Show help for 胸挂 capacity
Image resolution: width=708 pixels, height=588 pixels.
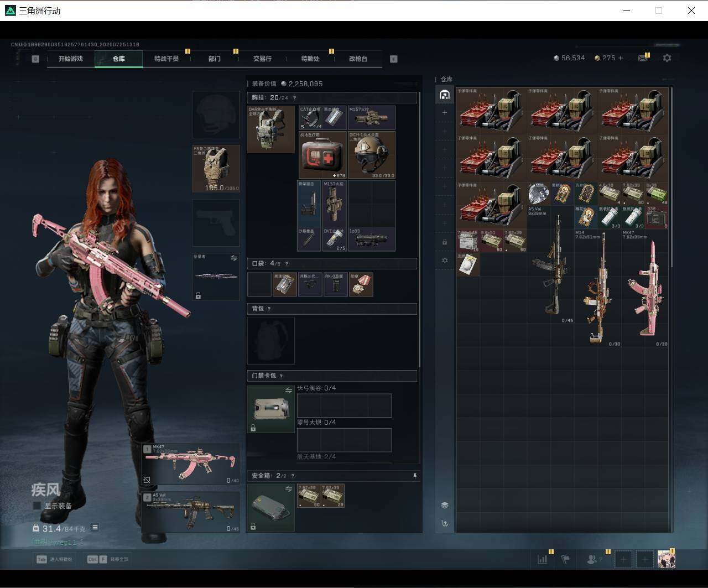[x=294, y=98]
